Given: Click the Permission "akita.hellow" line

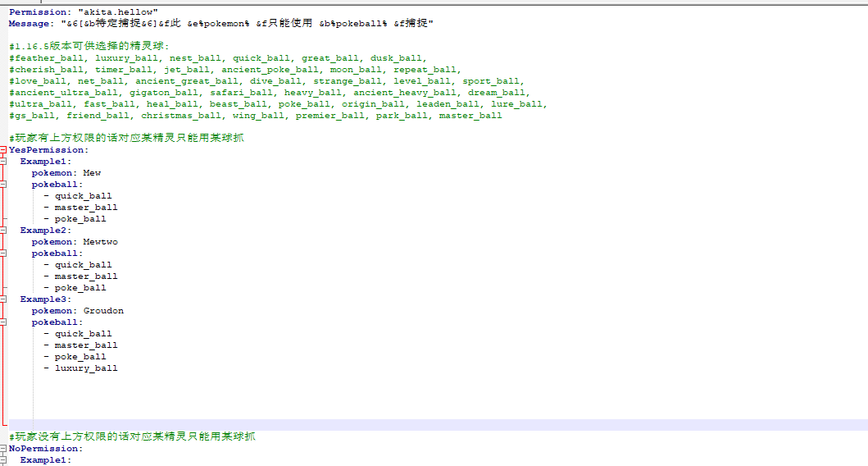Looking at the screenshot, I should tap(84, 12).
